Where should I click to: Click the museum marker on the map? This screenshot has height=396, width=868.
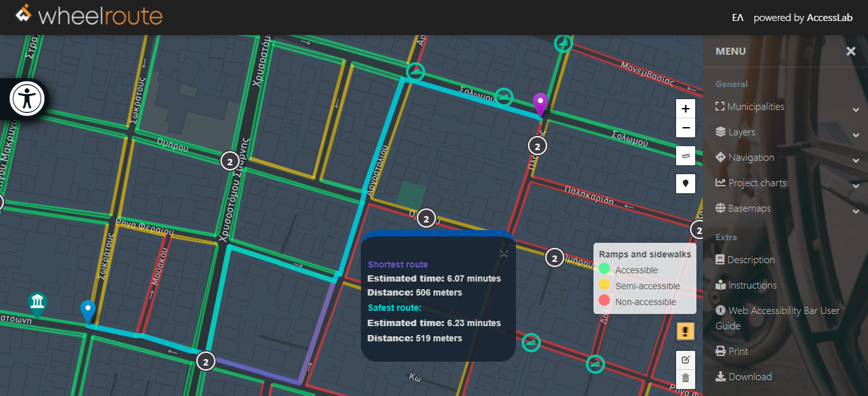(37, 303)
